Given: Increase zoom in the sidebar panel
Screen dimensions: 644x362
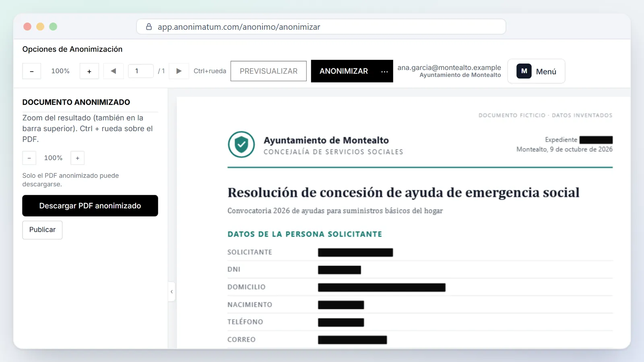Looking at the screenshot, I should (x=78, y=158).
